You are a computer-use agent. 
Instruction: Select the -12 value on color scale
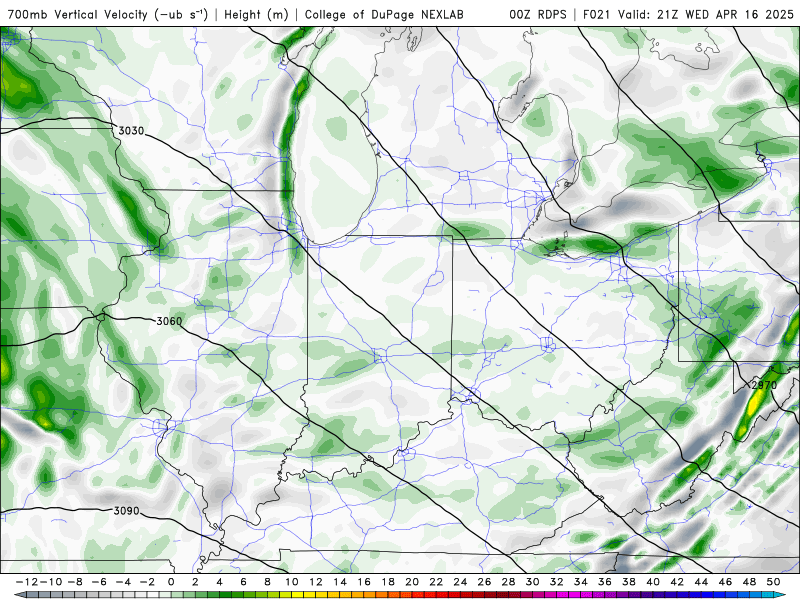(26, 582)
